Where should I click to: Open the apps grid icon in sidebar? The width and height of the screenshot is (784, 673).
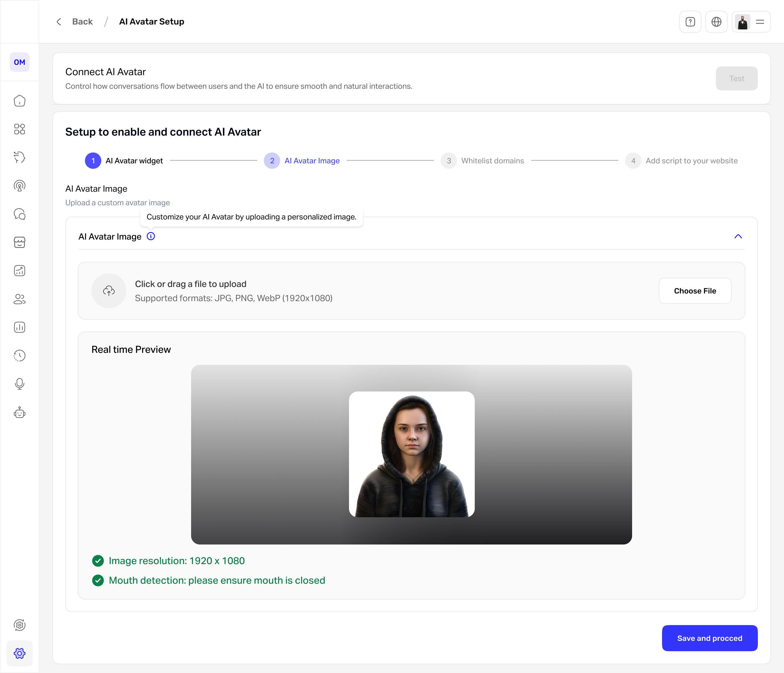[20, 129]
